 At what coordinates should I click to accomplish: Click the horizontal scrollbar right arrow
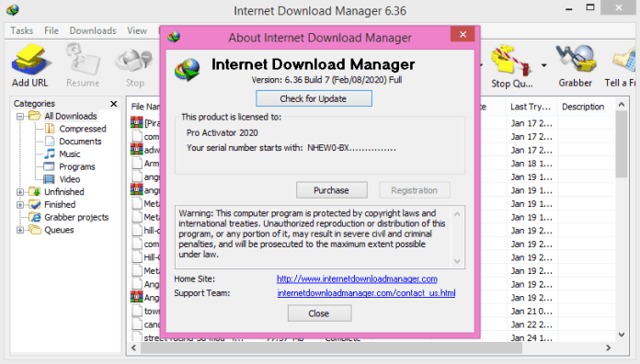(x=608, y=347)
